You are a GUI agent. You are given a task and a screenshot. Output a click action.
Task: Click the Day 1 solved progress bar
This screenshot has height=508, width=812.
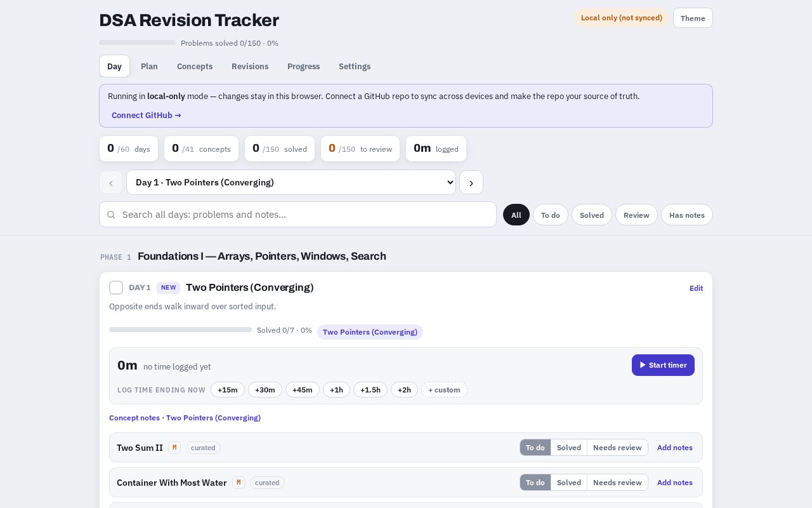pyautogui.click(x=181, y=330)
